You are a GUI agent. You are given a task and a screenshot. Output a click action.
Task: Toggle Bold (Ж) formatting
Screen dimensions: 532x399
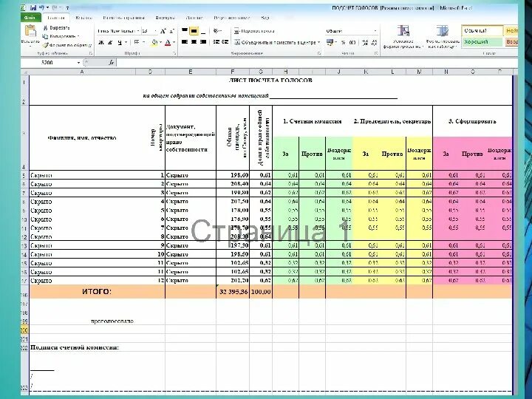click(x=101, y=42)
